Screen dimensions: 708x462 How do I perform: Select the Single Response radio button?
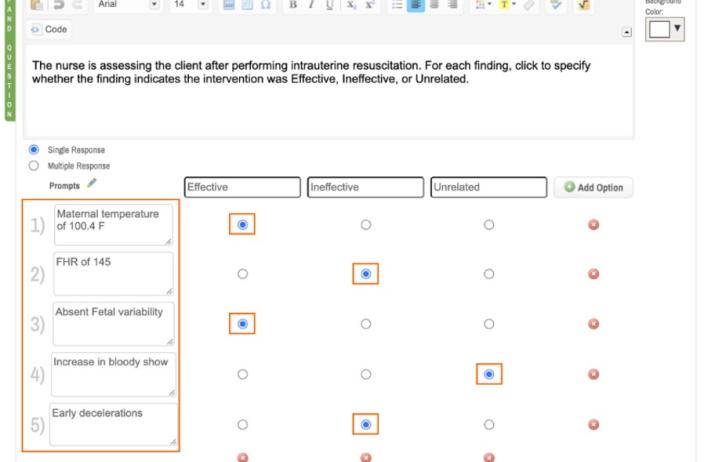click(34, 150)
